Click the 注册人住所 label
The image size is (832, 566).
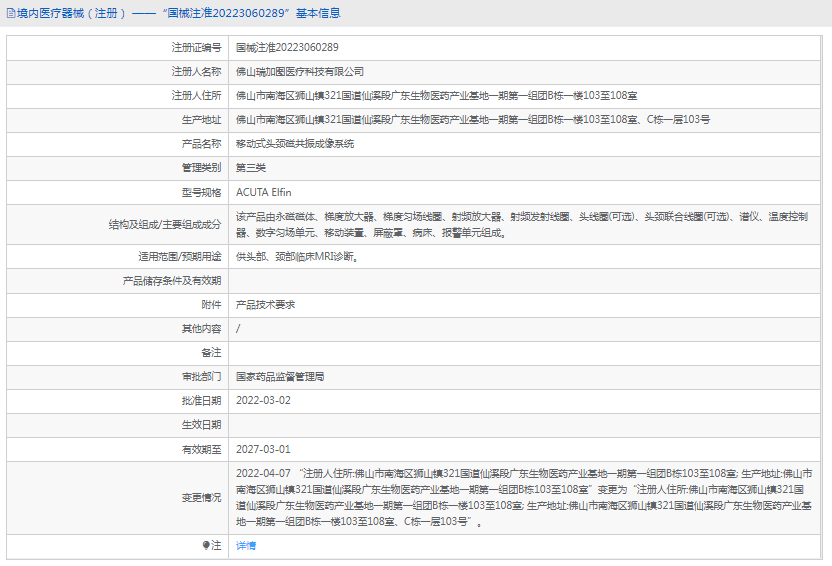pyautogui.click(x=196, y=95)
